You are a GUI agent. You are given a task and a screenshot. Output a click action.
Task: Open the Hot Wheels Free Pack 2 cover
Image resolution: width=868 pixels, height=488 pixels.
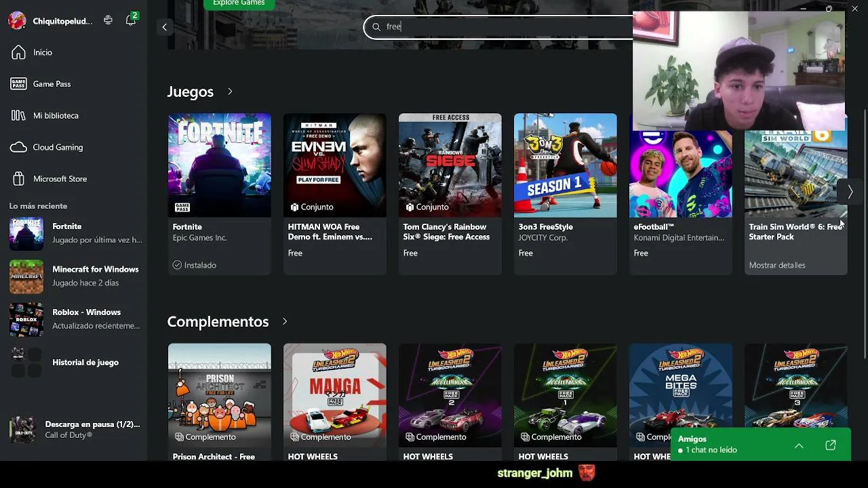450,395
